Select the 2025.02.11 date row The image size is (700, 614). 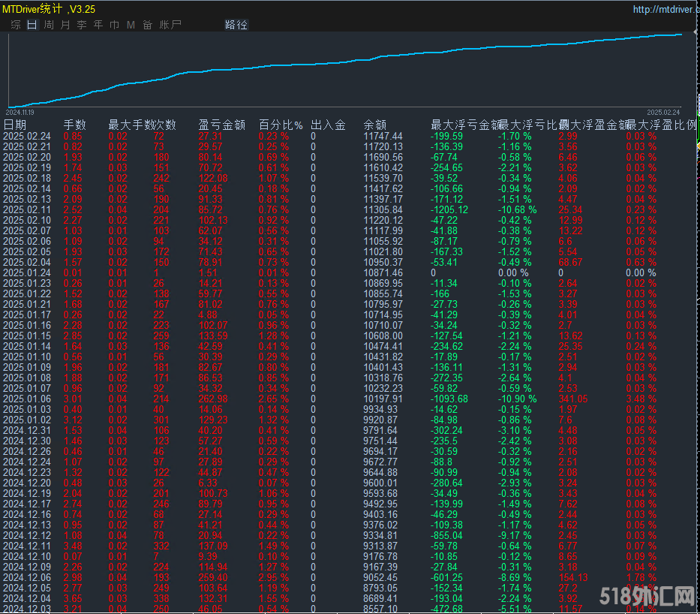(27, 210)
